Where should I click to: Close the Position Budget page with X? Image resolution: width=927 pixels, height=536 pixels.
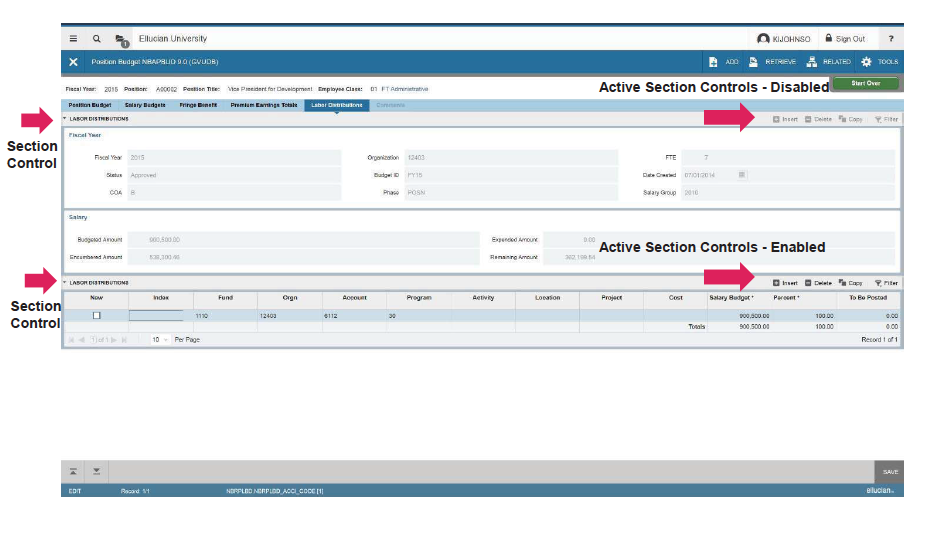coord(73,62)
